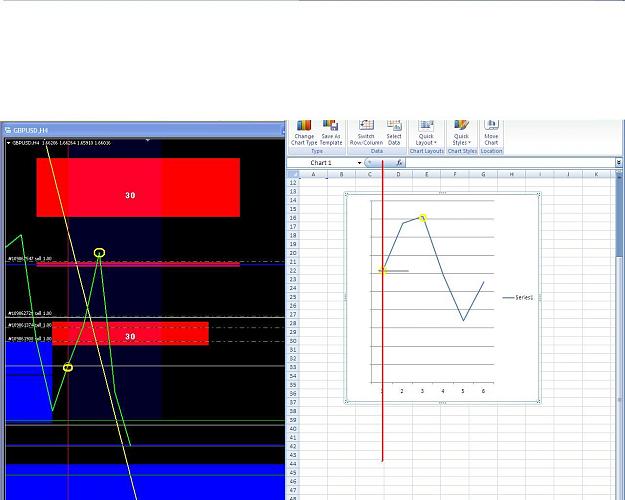Click the second sell 1.00 order label
The width and height of the screenshot is (625, 500).
click(x=30, y=313)
